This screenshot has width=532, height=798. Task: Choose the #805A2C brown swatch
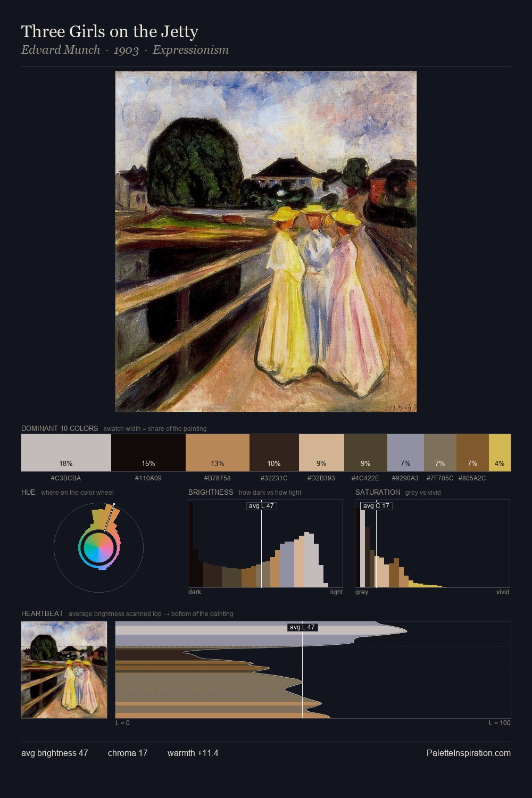[472, 453]
